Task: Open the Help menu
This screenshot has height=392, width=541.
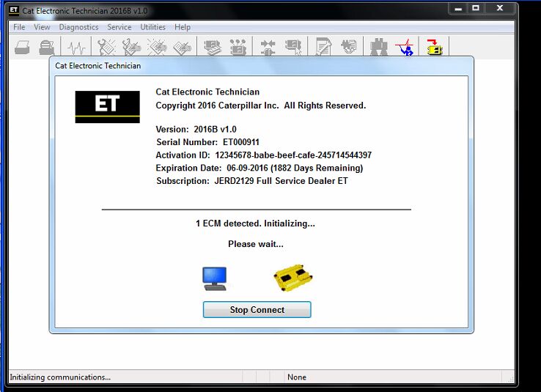Action: tap(183, 27)
